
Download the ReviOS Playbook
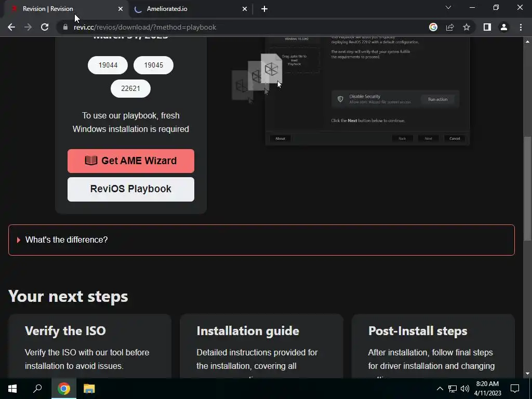131,189
